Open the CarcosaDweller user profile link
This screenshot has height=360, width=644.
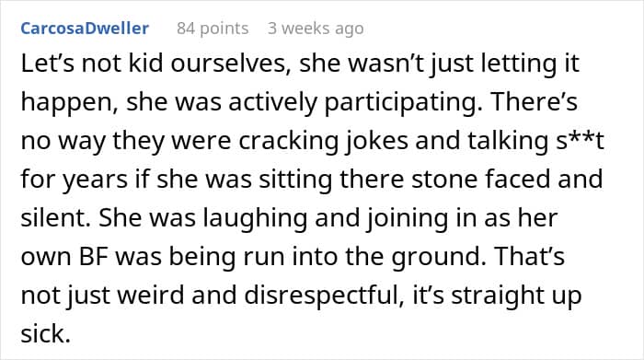point(85,29)
